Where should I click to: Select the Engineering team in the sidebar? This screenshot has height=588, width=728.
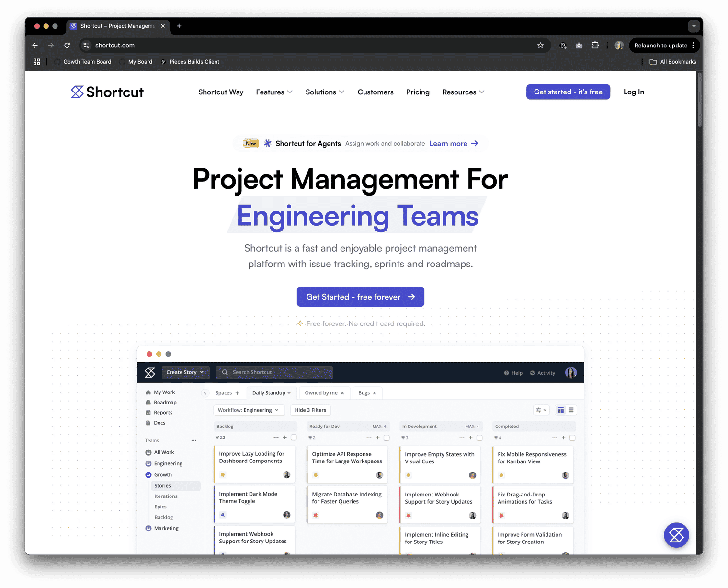click(168, 464)
